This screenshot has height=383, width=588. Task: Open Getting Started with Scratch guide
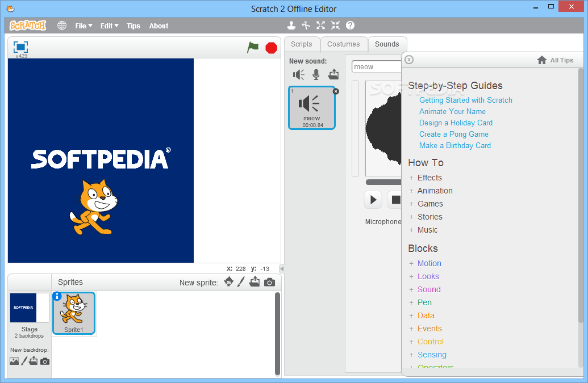pos(466,100)
